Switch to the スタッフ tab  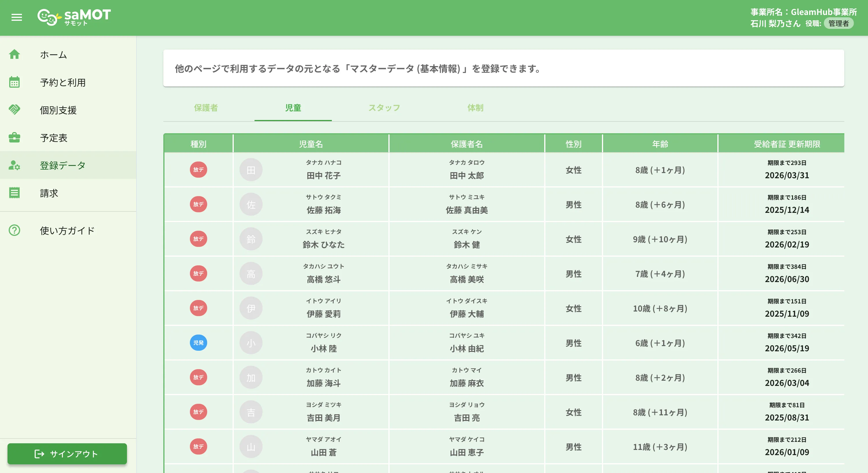tap(384, 108)
